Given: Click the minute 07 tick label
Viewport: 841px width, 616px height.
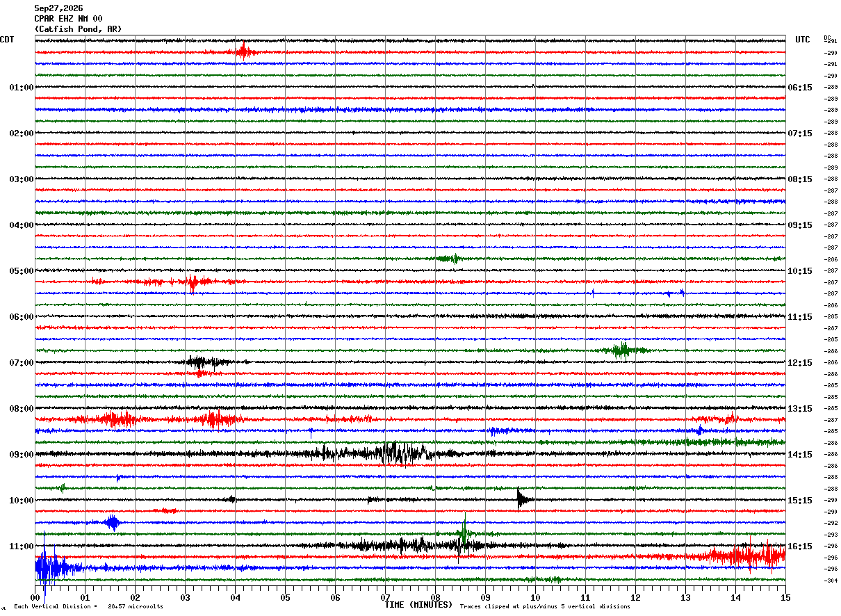Looking at the screenshot, I should point(385,597).
